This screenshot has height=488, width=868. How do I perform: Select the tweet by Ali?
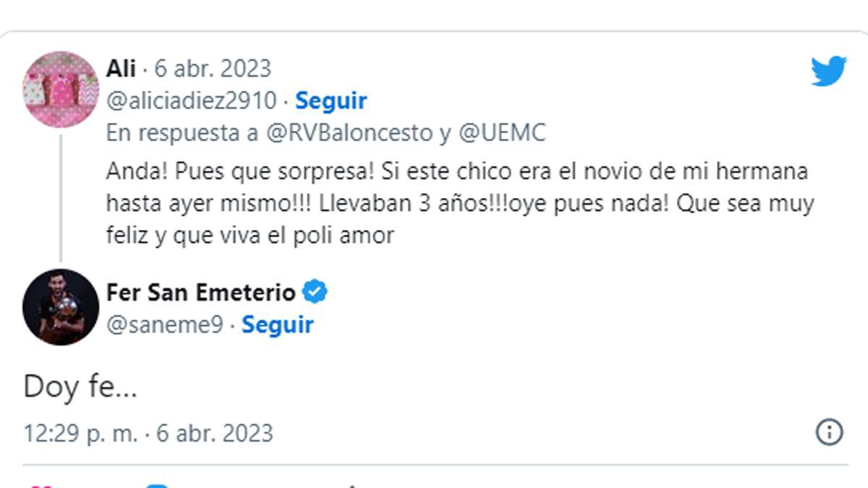pyautogui.click(x=434, y=200)
